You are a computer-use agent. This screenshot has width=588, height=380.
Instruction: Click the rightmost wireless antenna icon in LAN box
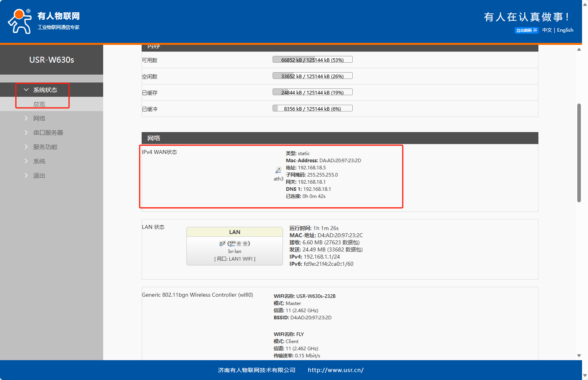pyautogui.click(x=245, y=244)
